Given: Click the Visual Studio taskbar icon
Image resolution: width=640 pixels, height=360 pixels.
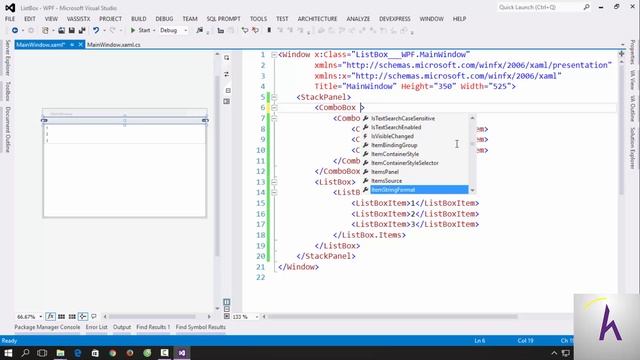Looking at the screenshot, I should (x=182, y=353).
